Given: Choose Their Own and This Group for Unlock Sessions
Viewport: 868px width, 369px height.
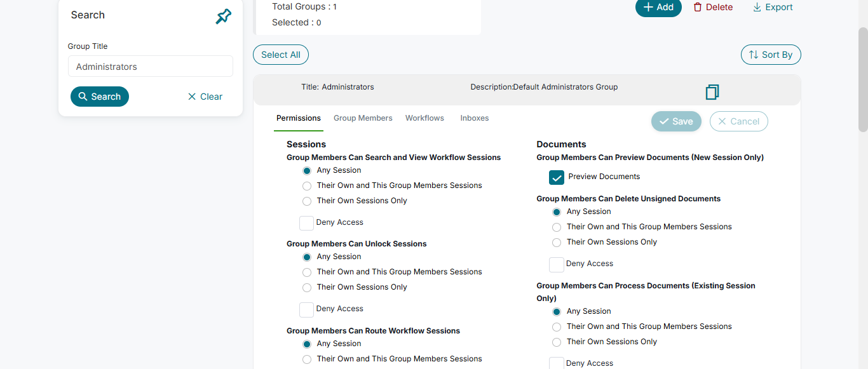Looking at the screenshot, I should point(307,272).
